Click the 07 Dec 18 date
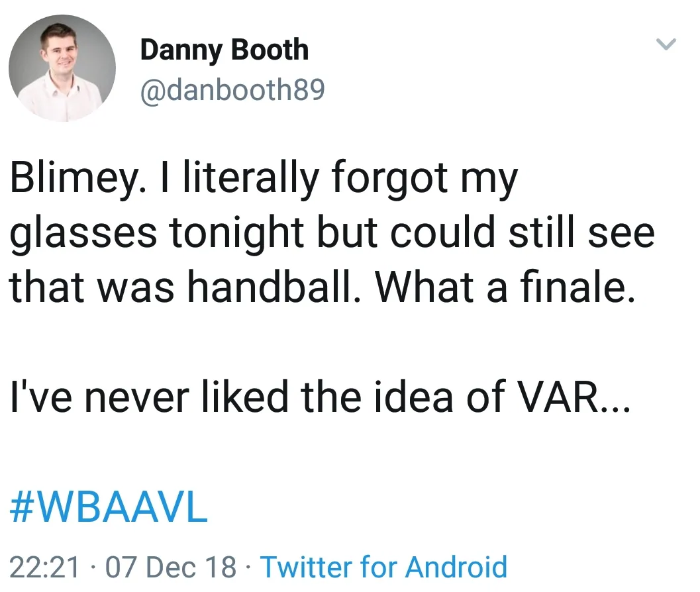 (x=171, y=567)
